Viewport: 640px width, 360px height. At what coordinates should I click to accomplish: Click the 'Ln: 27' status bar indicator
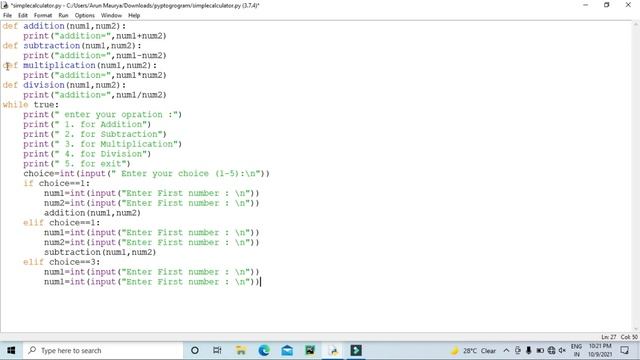[x=609, y=337]
